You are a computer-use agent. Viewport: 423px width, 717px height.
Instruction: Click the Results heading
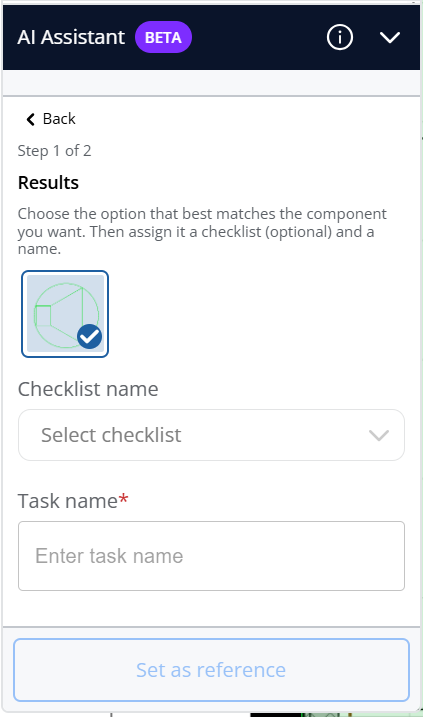48,182
